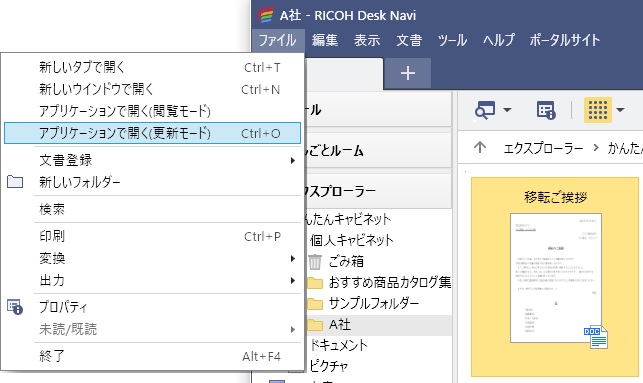The image size is (643, 383).
Task: Click the properties toolbar icon with info badge
Action: coord(546,110)
